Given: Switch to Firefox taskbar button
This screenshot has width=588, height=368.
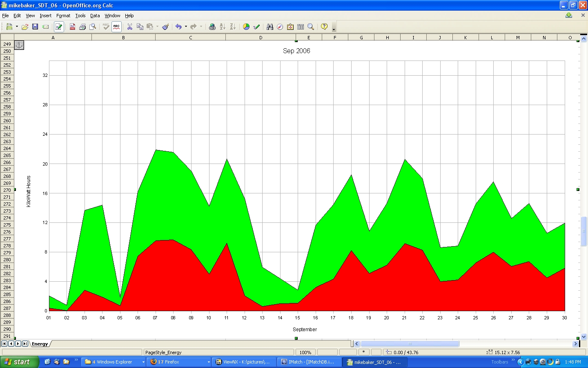Looking at the screenshot, I should pos(180,362).
